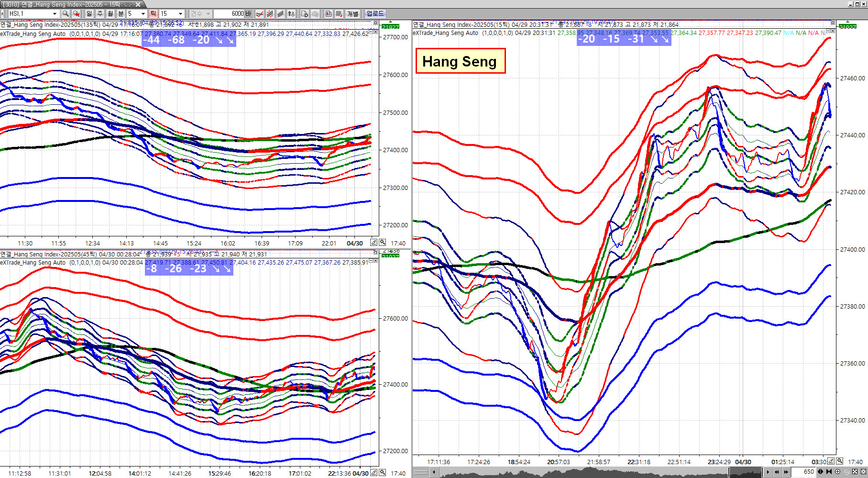The width and height of the screenshot is (868, 478).
Task: Click the fit-all-directions arrows icon
Action: (855, 472)
